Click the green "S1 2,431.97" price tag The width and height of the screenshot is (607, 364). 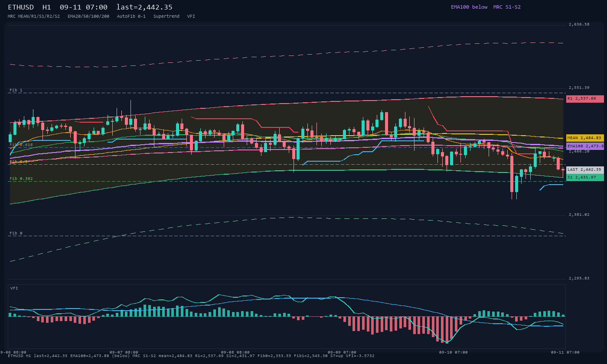[585, 177]
